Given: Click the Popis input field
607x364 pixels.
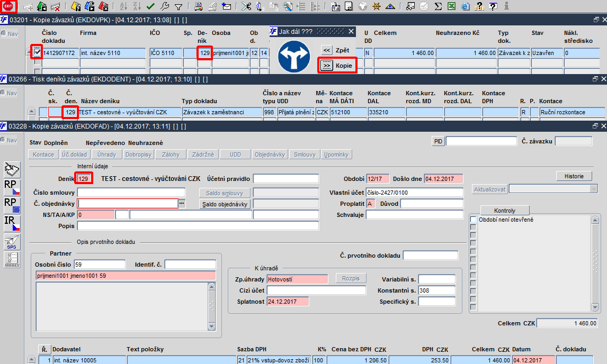Looking at the screenshot, I should pos(198,226).
